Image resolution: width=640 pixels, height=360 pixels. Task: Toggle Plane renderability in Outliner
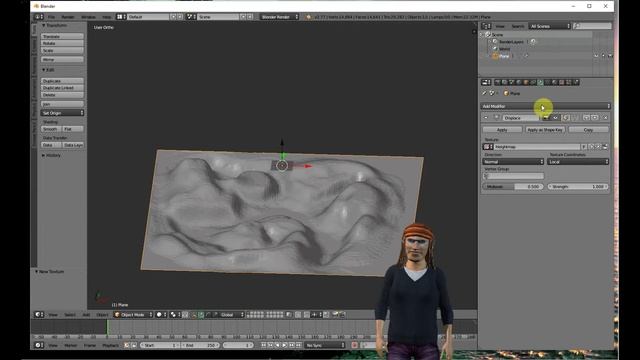pyautogui.click(x=610, y=56)
